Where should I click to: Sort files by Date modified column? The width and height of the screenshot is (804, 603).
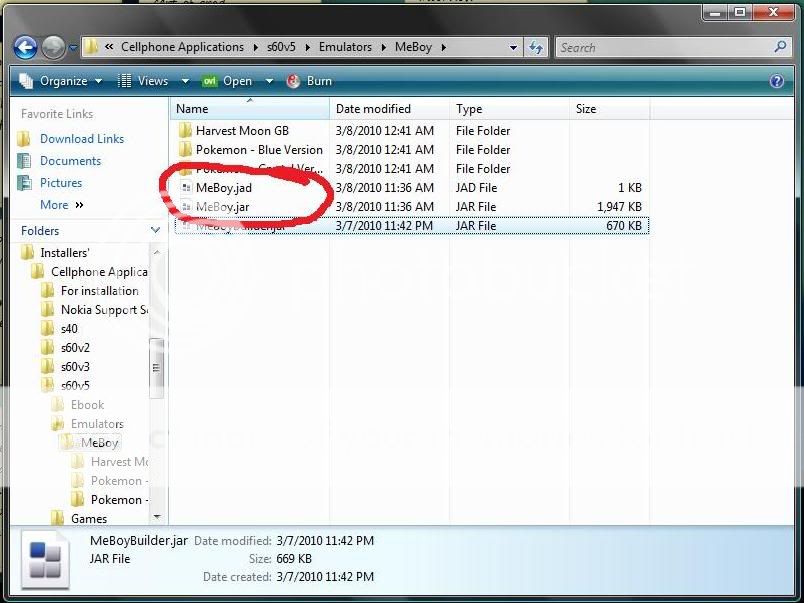tap(389, 109)
